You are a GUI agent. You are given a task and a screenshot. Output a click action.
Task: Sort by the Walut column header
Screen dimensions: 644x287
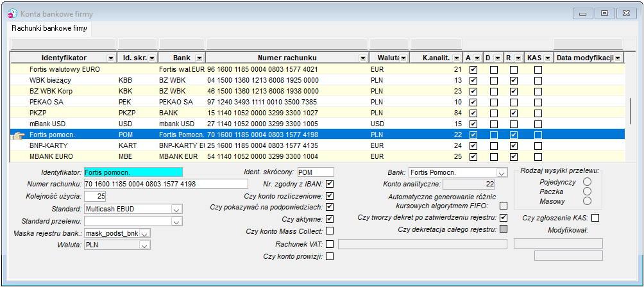pyautogui.click(x=385, y=58)
